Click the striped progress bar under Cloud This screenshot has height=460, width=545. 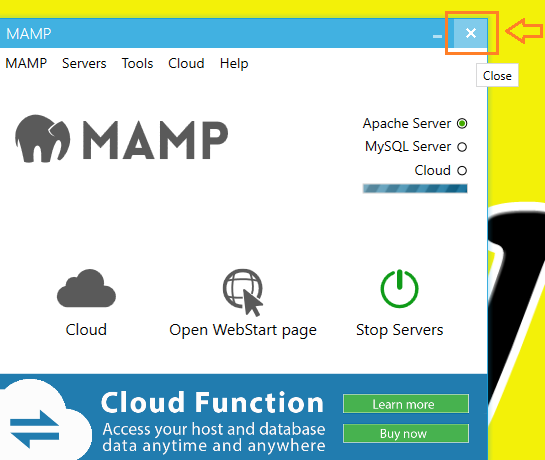coord(415,188)
